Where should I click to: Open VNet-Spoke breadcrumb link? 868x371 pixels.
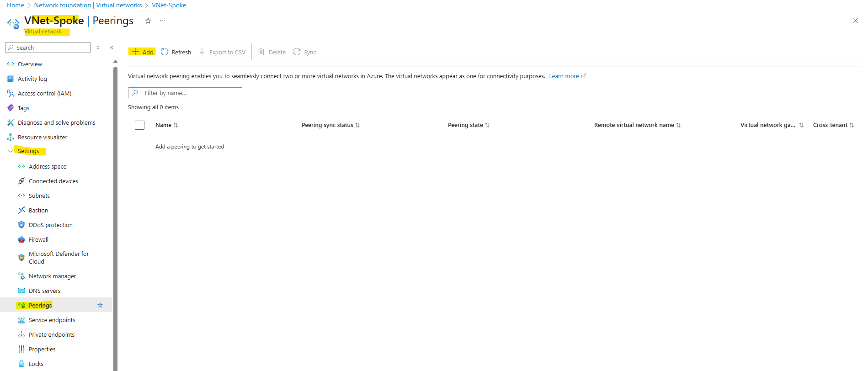169,5
